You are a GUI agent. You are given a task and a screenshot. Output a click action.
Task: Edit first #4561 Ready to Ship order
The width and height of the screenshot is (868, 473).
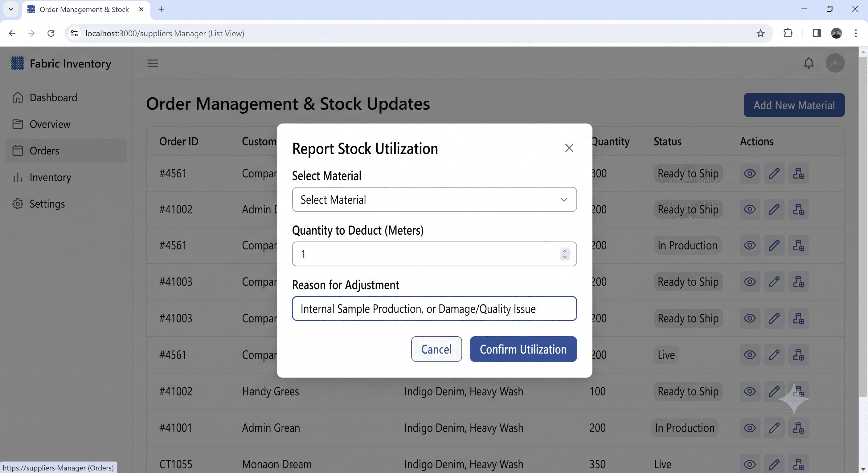tap(774, 174)
